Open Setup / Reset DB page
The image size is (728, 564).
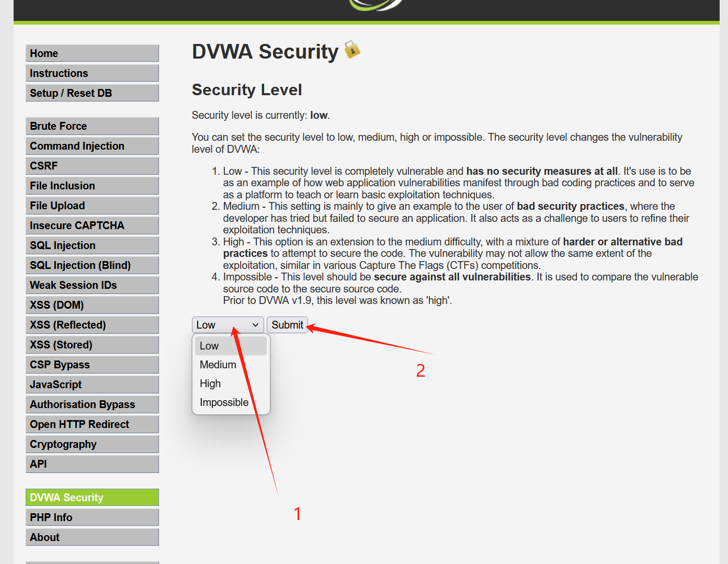(92, 93)
